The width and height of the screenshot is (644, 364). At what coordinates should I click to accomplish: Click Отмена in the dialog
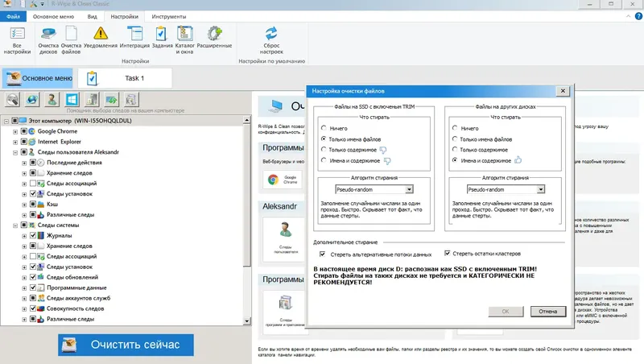(x=548, y=312)
